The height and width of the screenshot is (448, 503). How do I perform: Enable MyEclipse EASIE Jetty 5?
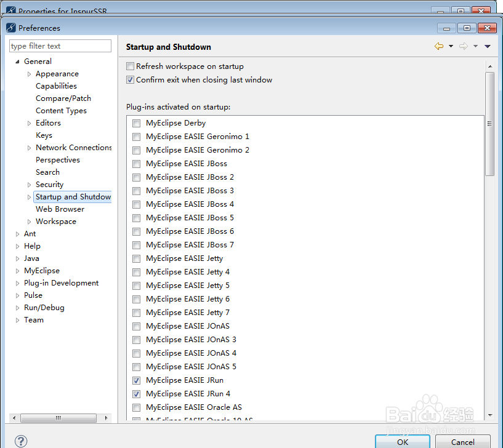point(136,286)
